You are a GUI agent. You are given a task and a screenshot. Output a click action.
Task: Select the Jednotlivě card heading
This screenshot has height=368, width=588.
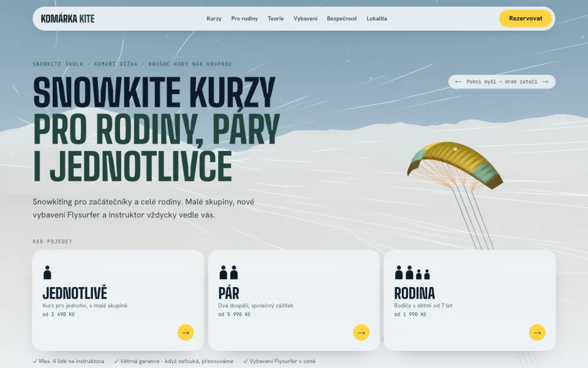pyautogui.click(x=75, y=293)
